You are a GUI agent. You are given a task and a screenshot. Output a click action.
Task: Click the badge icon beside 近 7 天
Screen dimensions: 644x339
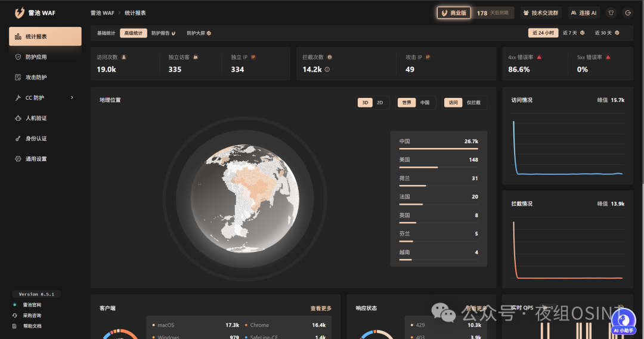tap(583, 33)
